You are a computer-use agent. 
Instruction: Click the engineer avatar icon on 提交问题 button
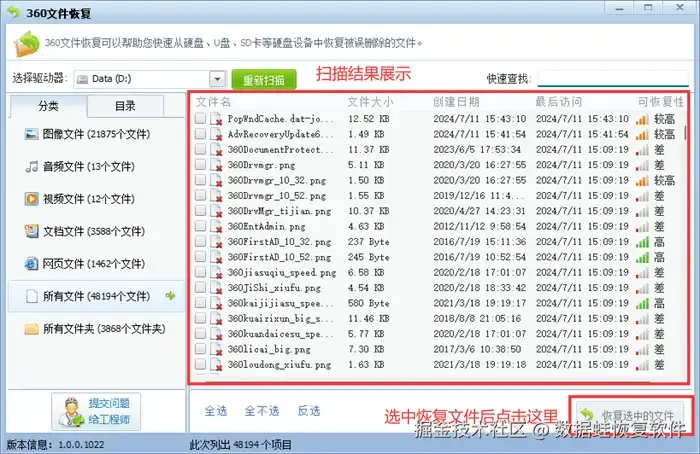tap(71, 412)
